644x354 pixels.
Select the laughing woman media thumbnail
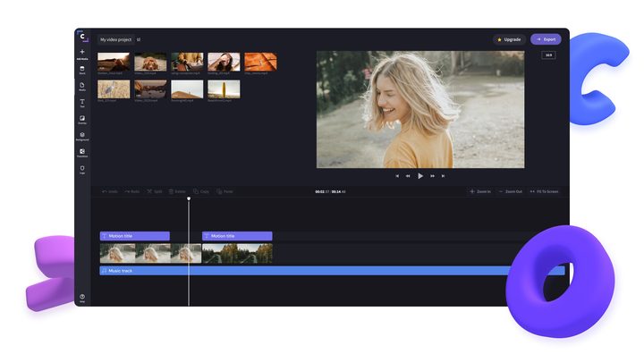pyautogui.click(x=224, y=62)
